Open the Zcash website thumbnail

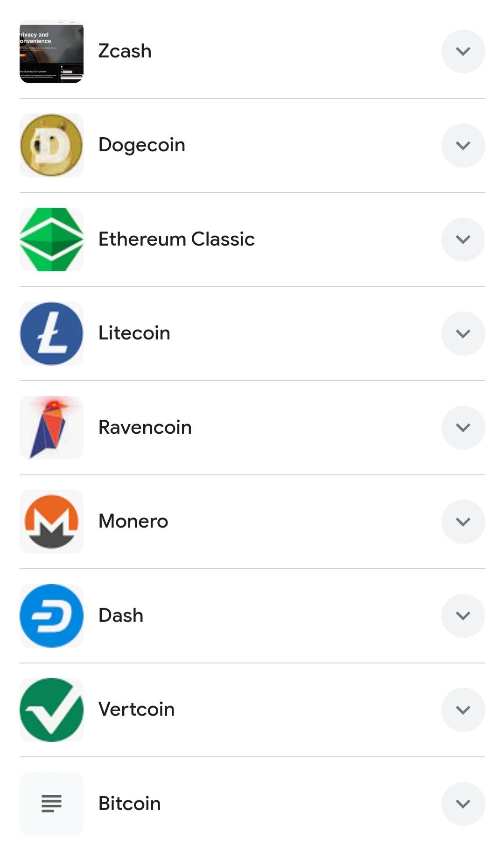(51, 51)
